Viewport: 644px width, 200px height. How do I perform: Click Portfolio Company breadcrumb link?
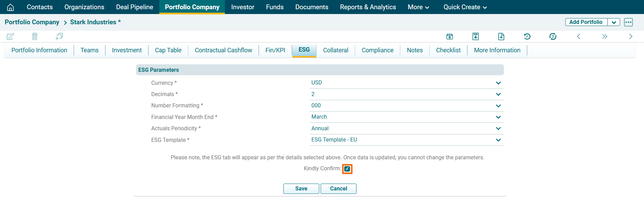32,22
